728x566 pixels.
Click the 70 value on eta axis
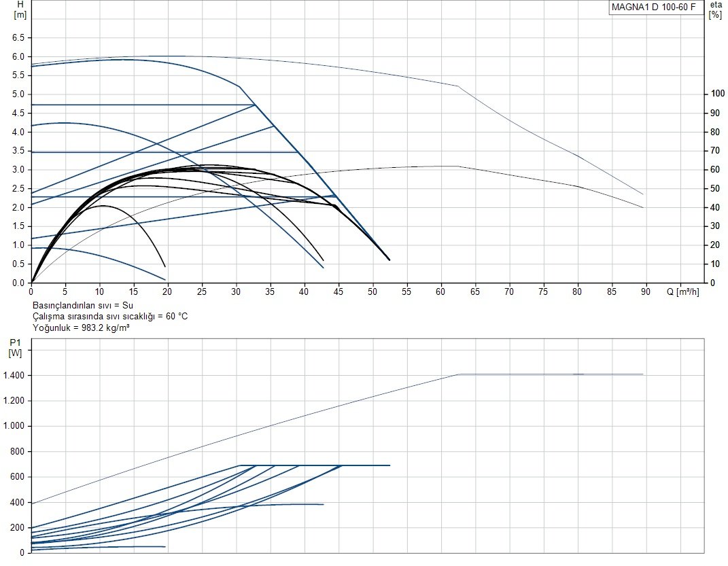[x=715, y=151]
